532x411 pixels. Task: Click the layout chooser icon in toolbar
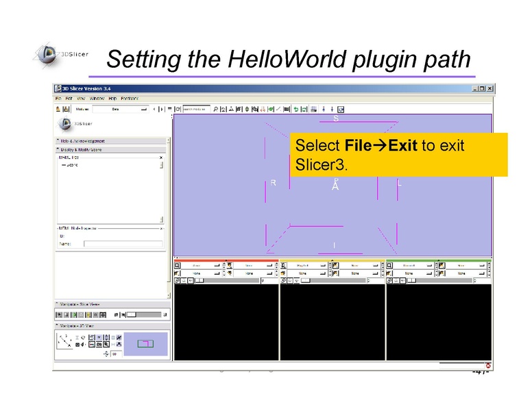click(x=314, y=109)
